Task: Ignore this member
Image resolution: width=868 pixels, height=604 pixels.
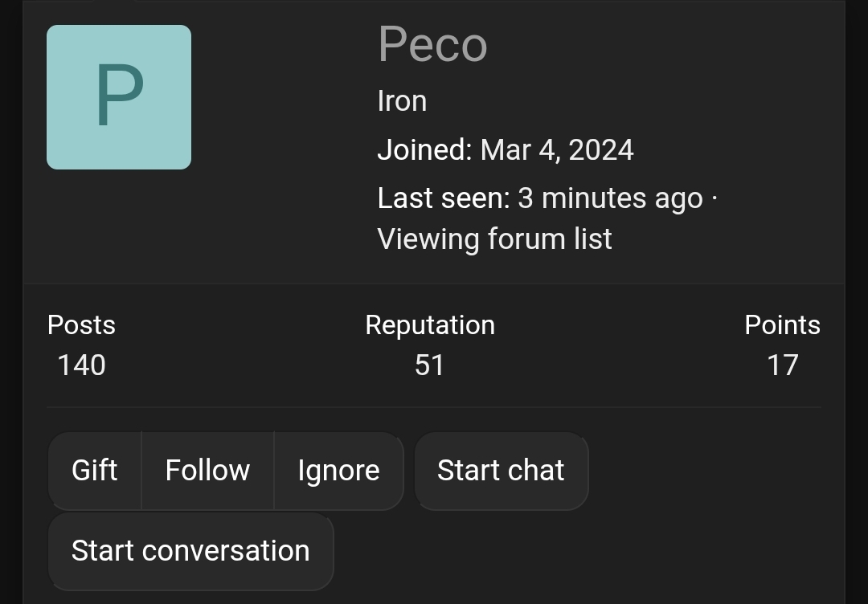Action: coord(338,471)
